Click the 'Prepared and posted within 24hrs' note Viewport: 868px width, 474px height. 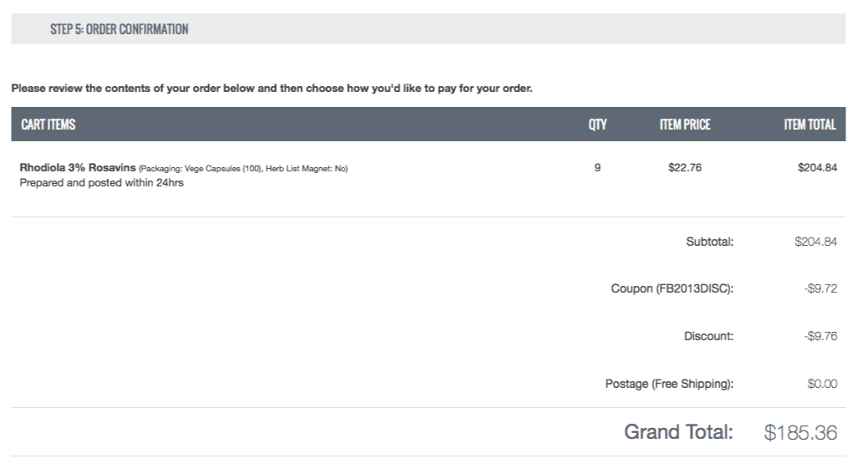point(101,183)
